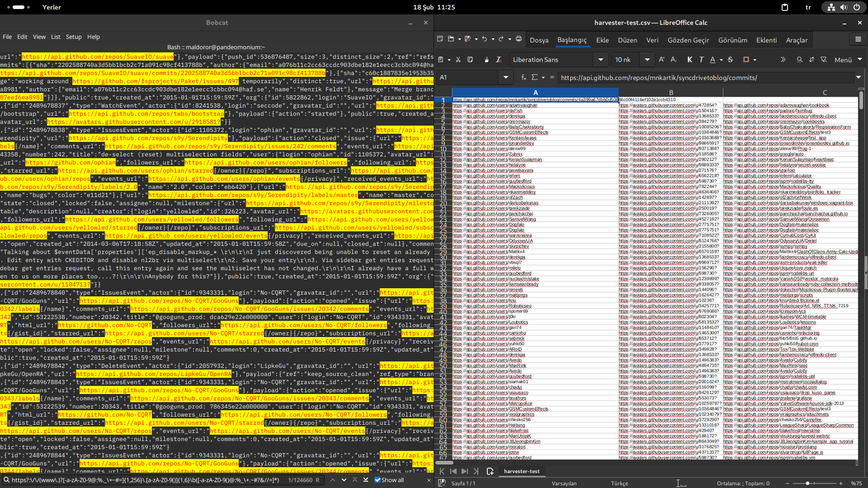
Task: Click the cut scissors icon
Action: click(458, 60)
